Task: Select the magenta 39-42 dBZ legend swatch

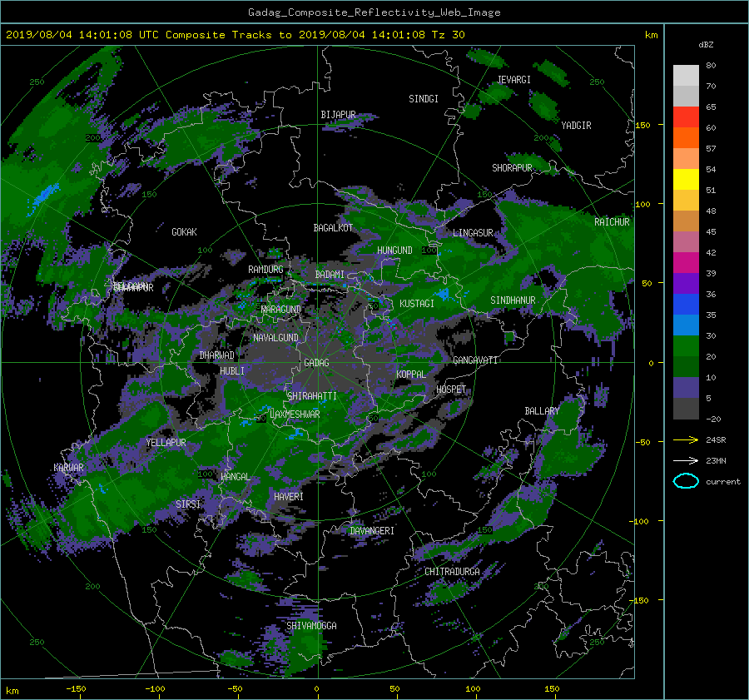Action: (x=686, y=263)
